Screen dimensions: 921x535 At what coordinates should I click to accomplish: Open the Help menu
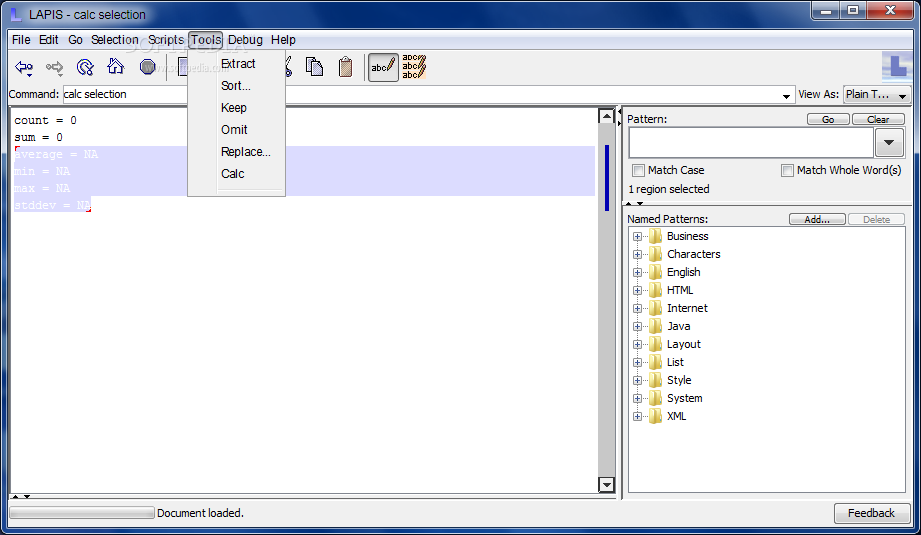click(283, 40)
